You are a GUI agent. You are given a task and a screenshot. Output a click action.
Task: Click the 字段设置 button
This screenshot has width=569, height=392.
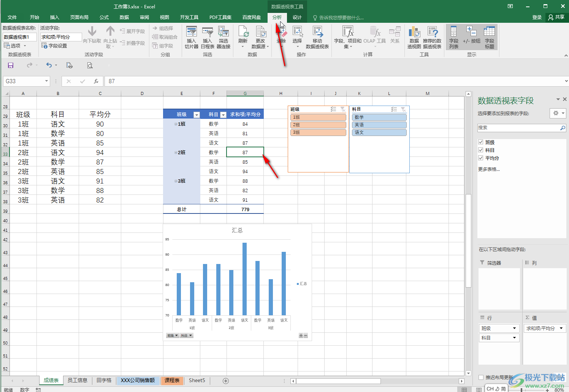click(x=54, y=46)
